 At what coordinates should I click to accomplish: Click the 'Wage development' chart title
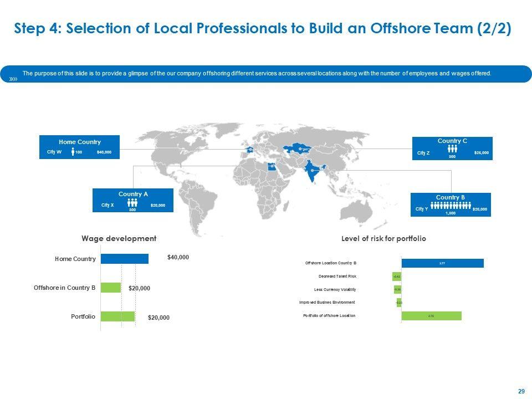point(119,238)
